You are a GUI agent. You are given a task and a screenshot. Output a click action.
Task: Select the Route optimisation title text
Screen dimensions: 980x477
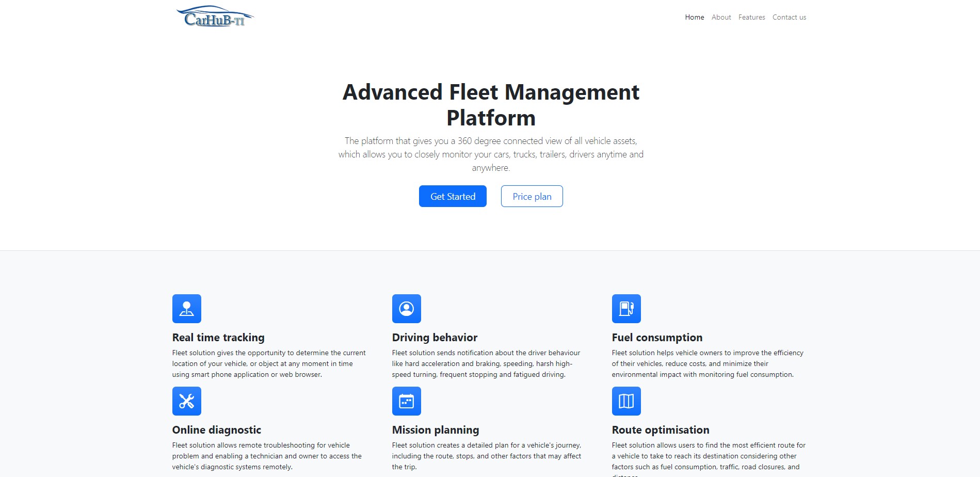(x=661, y=430)
